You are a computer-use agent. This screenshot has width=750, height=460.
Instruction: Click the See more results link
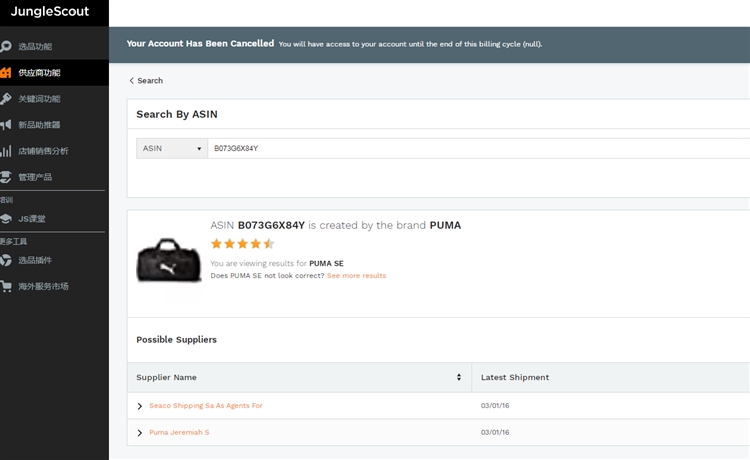click(x=356, y=275)
